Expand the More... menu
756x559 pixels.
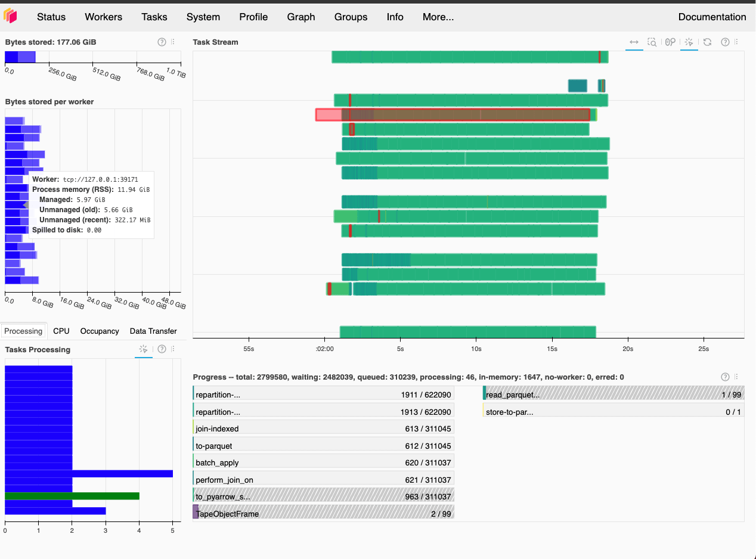(438, 17)
